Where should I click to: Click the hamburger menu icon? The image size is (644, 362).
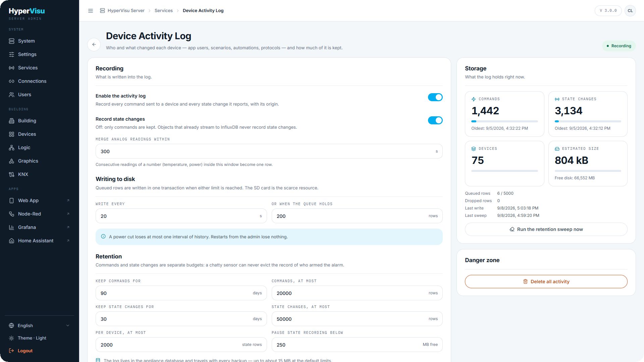[91, 11]
